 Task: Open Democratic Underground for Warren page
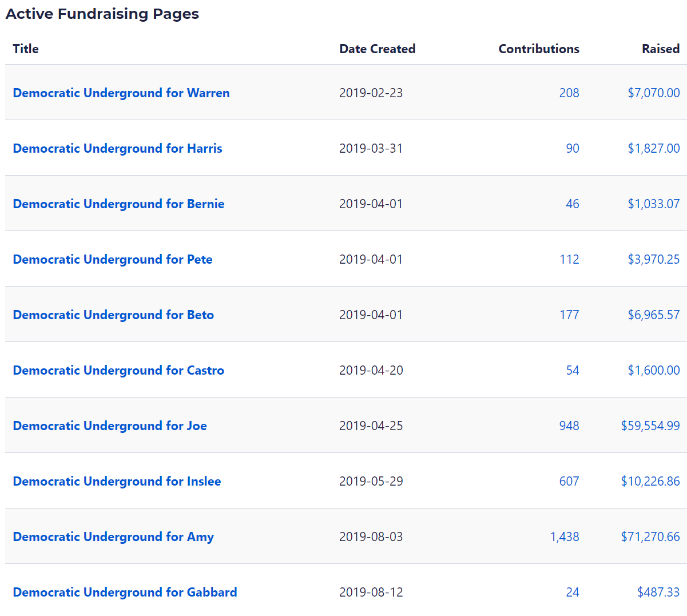(121, 93)
